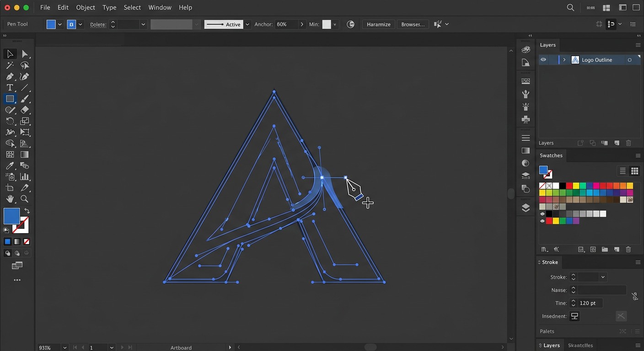Pick the red swatch in Swatches
644x351 pixels.
pyautogui.click(x=569, y=186)
